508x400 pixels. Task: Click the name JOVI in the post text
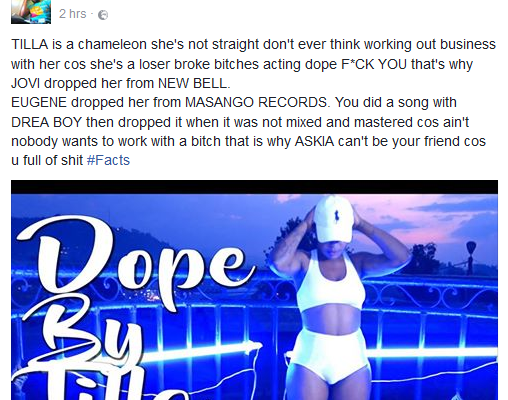pos(25,83)
